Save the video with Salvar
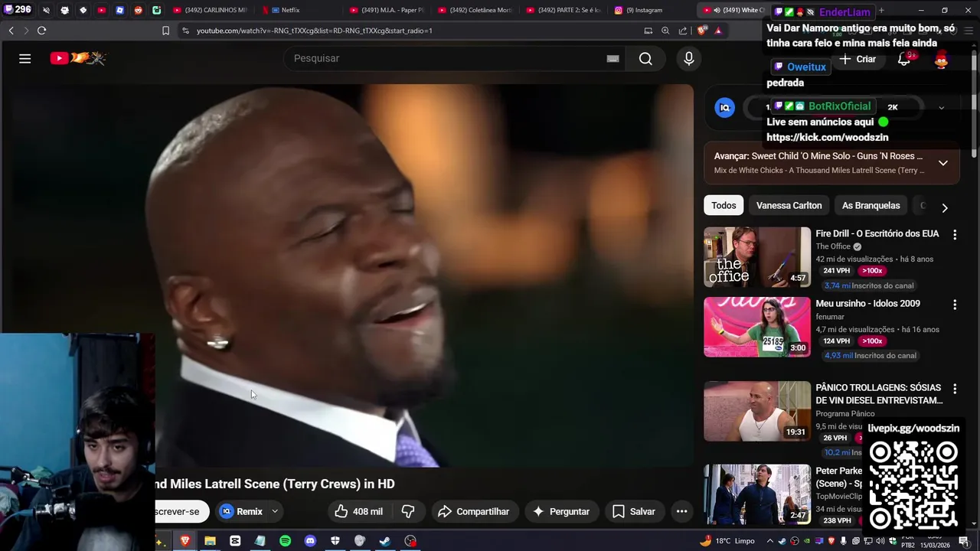The height and width of the screenshot is (551, 980). 633,511
